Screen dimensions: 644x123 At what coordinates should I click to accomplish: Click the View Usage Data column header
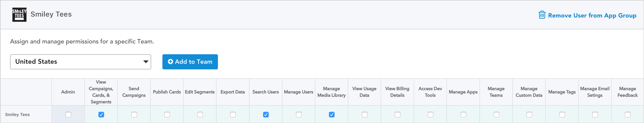click(364, 92)
